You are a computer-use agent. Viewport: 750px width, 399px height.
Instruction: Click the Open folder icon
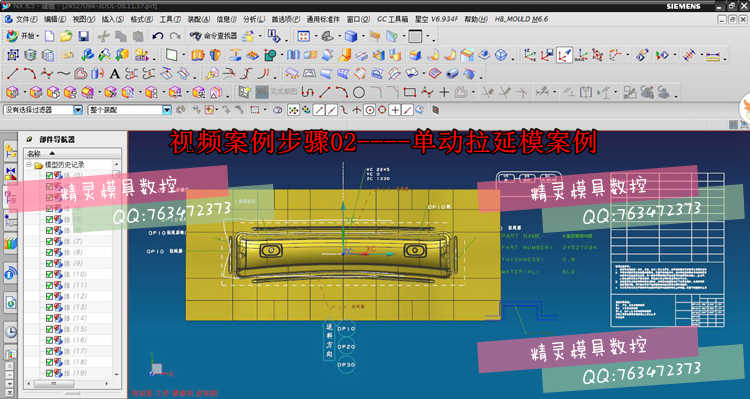coord(66,36)
